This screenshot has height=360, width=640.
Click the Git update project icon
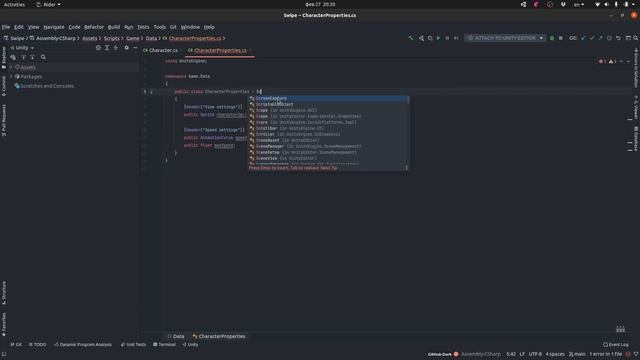pyautogui.click(x=583, y=38)
